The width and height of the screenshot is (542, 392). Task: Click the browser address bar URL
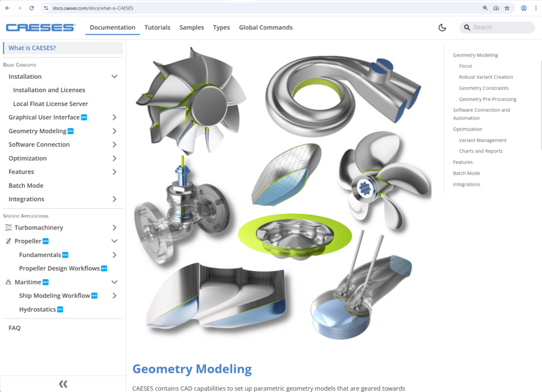pyautogui.click(x=93, y=8)
